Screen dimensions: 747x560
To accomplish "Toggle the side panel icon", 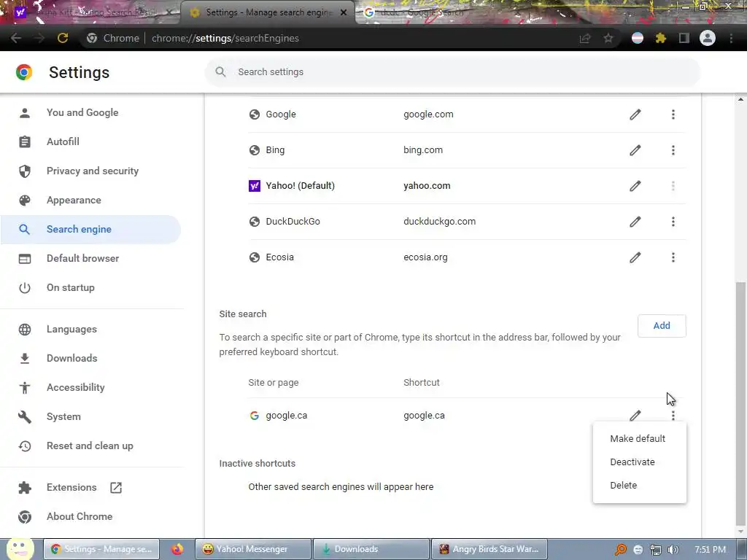I will pos(684,38).
